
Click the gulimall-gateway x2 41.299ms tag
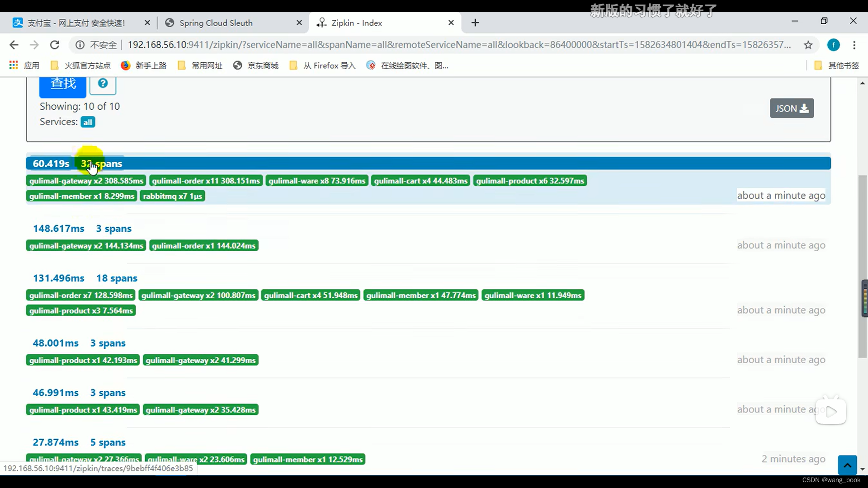[x=200, y=361]
